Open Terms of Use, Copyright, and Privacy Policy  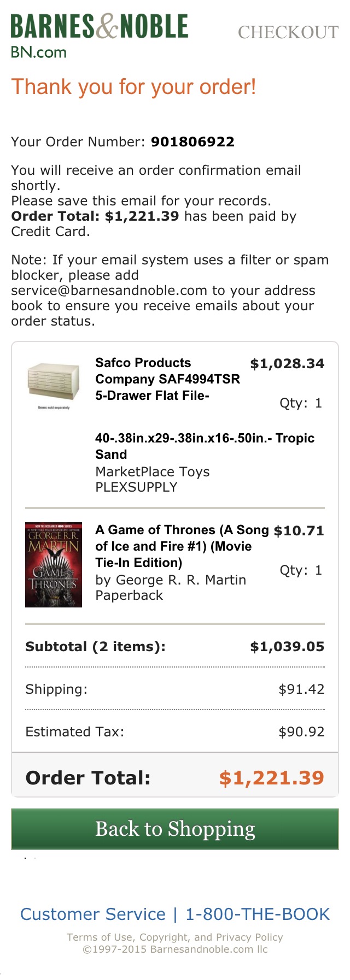coord(175,937)
